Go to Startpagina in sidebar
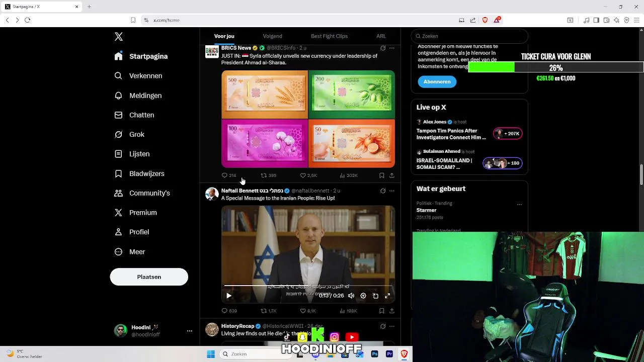This screenshot has height=362, width=644. coord(141,56)
